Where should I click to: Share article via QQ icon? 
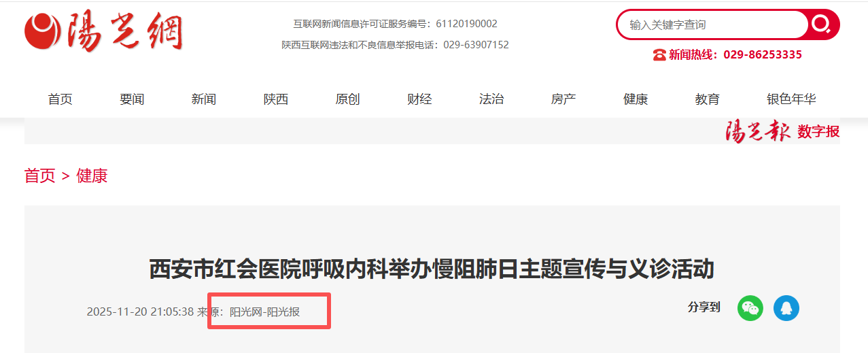pyautogui.click(x=786, y=308)
